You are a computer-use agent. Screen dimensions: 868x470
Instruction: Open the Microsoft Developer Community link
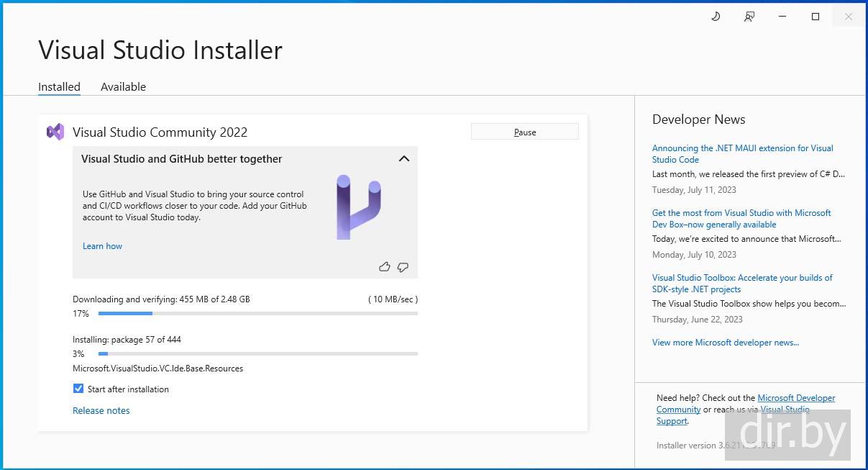(x=796, y=398)
